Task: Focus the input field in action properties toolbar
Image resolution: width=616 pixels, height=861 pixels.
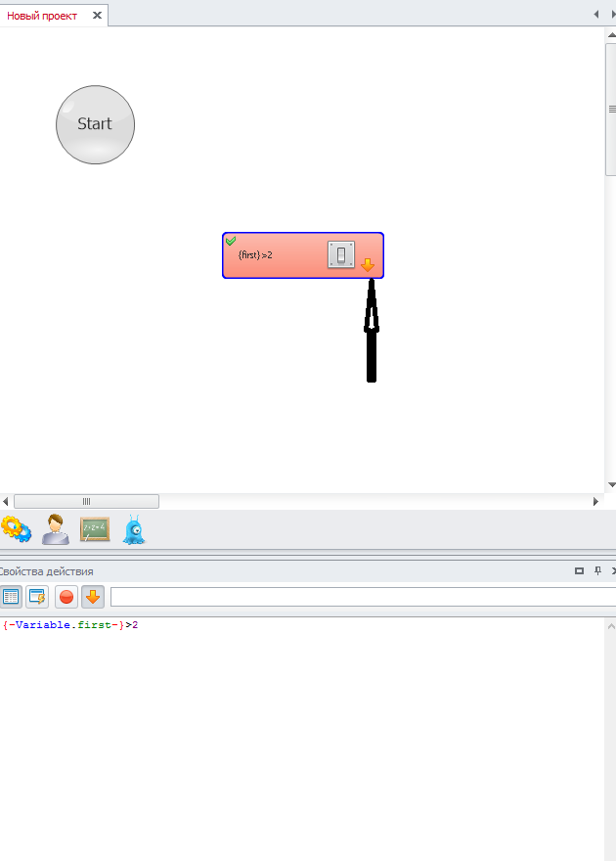Action: click(363, 597)
